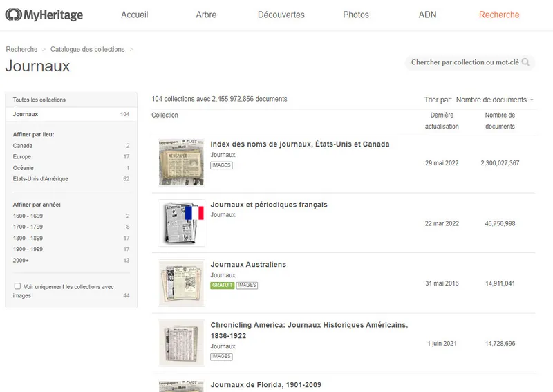
Task: Open Journaux Australiens collection title
Action: 248,265
